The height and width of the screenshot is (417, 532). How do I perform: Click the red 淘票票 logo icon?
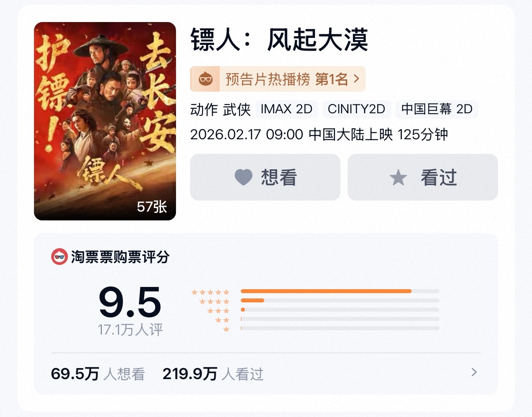coord(59,257)
